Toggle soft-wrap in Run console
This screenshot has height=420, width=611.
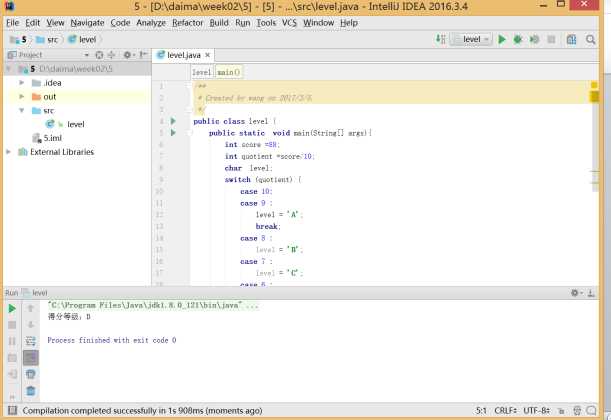(30, 341)
